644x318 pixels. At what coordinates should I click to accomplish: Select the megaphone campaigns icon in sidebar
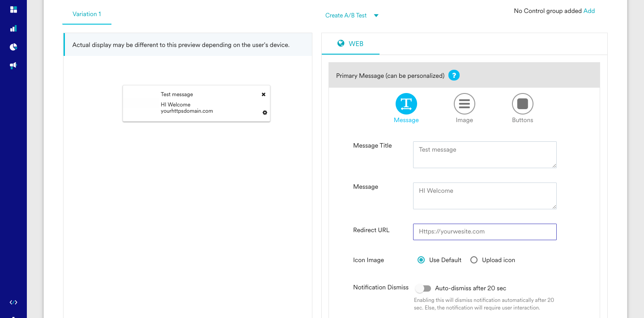point(13,65)
